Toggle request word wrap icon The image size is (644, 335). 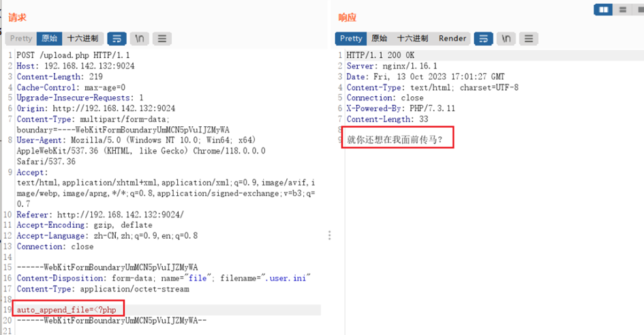click(x=117, y=39)
